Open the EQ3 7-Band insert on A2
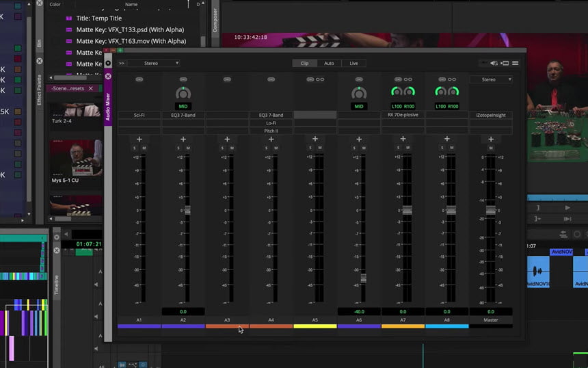 183,115
